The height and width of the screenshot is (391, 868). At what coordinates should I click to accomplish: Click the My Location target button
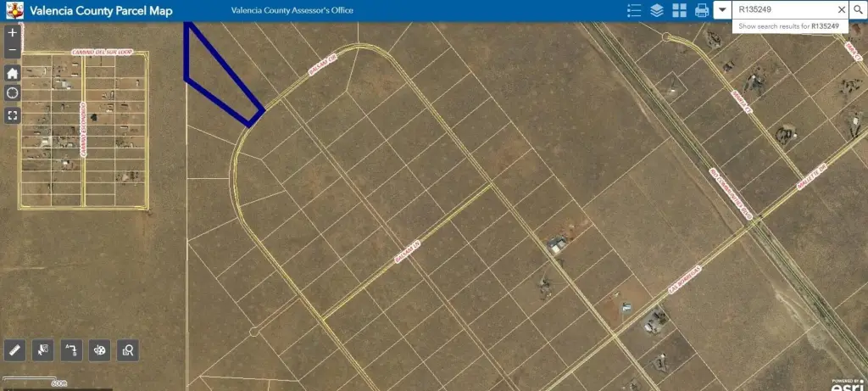pos(13,93)
